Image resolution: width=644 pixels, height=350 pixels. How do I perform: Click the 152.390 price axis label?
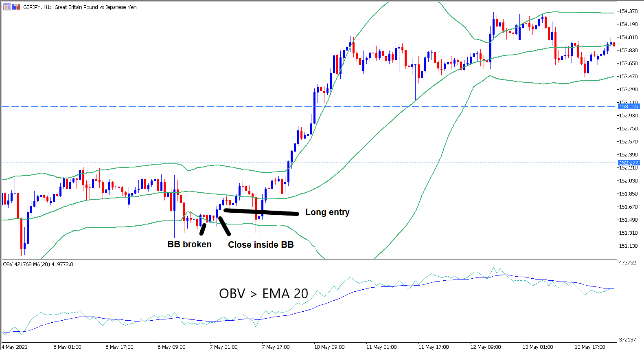pyautogui.click(x=628, y=154)
